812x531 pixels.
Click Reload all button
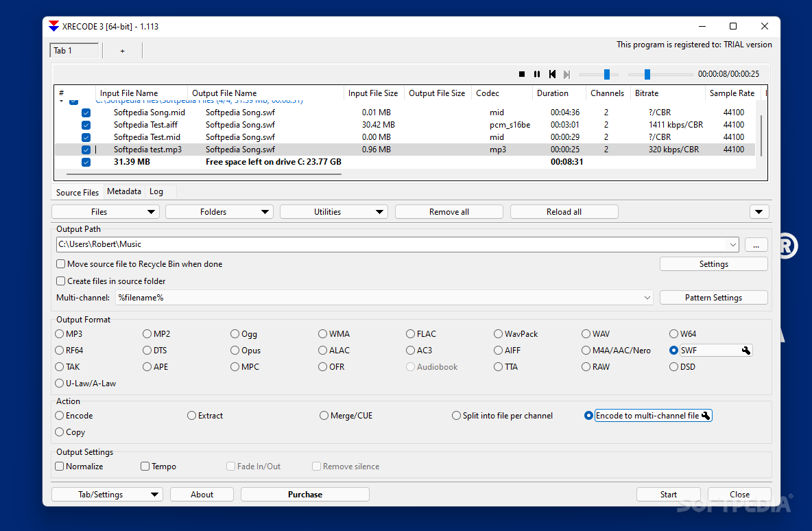coord(564,212)
